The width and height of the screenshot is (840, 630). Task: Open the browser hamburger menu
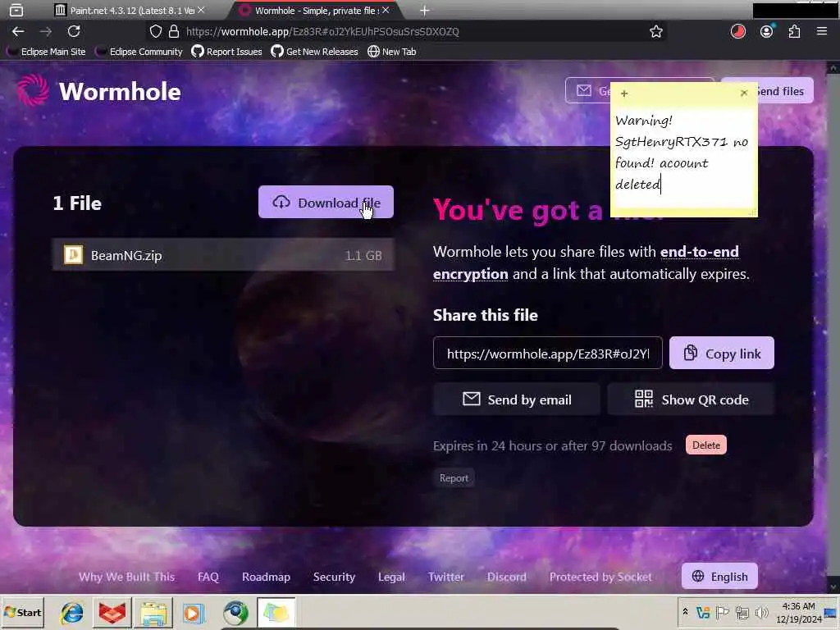(822, 32)
